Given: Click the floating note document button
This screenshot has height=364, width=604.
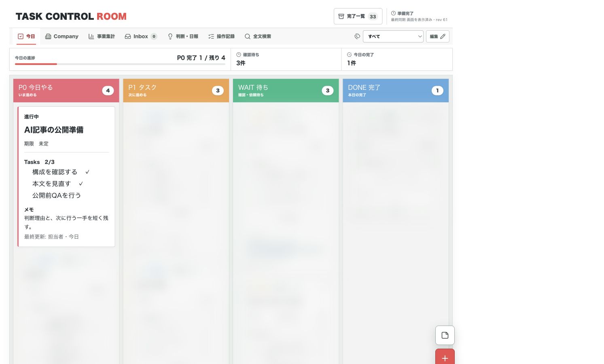Looking at the screenshot, I should 445,335.
